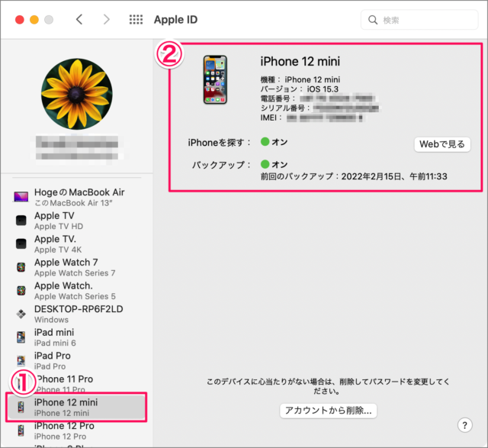Click the MacBook Air device icon
488x448 pixels.
[21, 197]
